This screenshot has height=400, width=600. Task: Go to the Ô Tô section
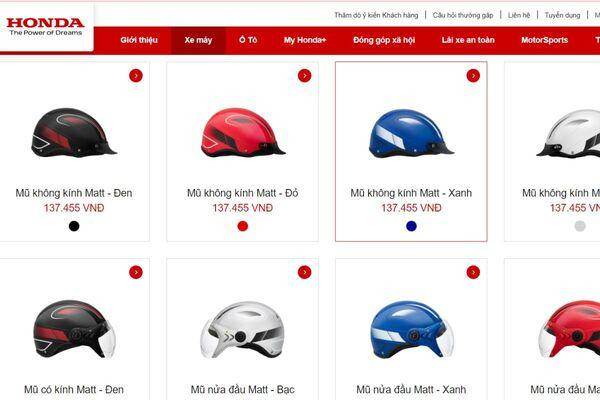point(248,40)
